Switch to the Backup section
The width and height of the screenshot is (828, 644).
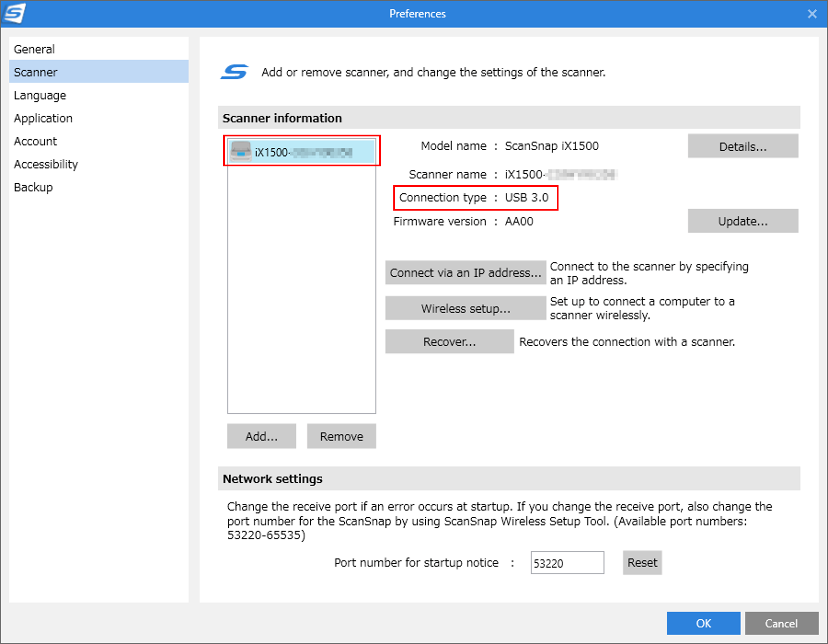(33, 187)
